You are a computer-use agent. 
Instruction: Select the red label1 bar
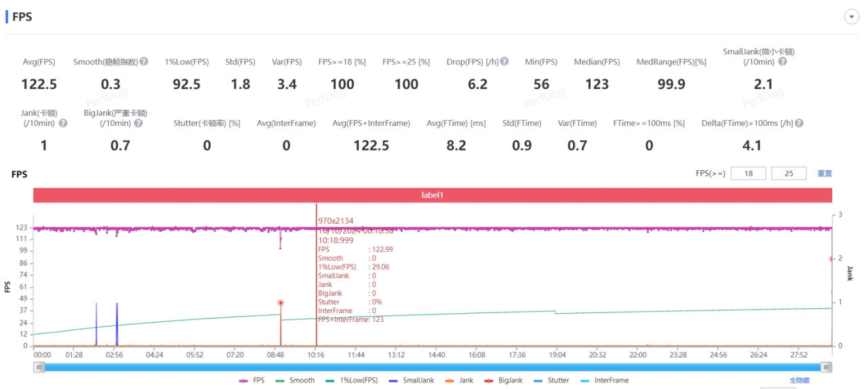pyautogui.click(x=433, y=194)
